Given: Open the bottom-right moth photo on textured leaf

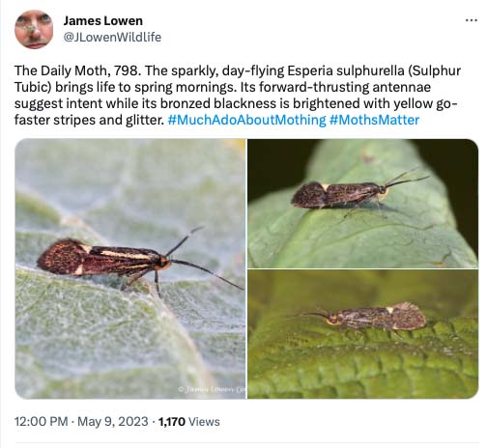Looking at the screenshot, I should click(x=362, y=334).
